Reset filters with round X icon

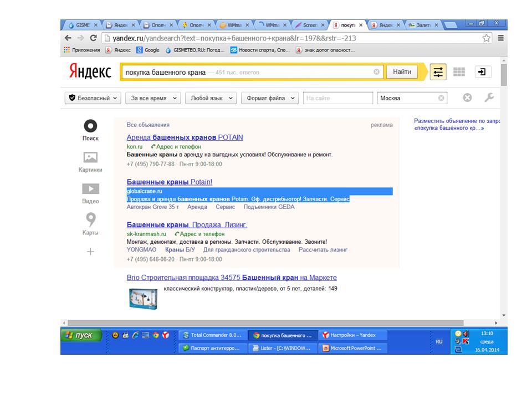pyautogui.click(x=467, y=98)
